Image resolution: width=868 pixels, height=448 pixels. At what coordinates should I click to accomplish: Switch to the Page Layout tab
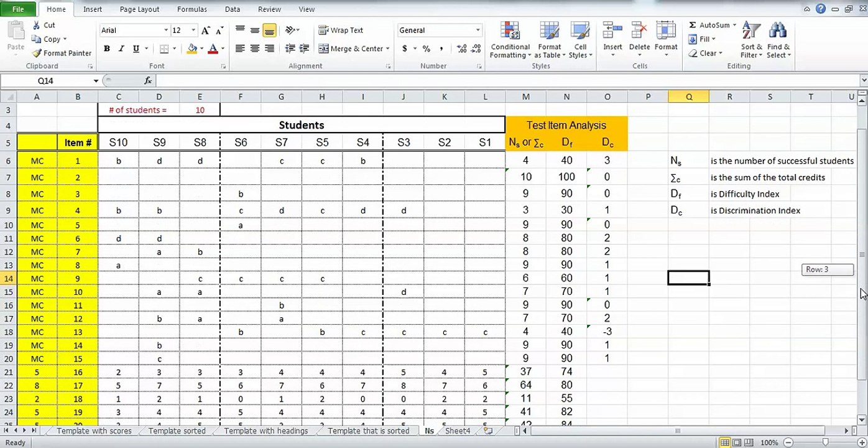[139, 9]
